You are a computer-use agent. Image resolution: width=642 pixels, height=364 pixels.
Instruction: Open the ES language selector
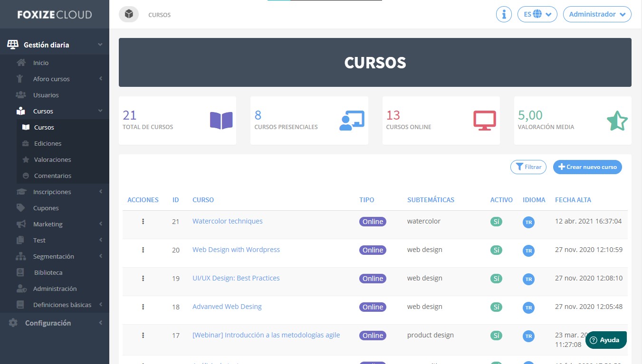(x=537, y=14)
